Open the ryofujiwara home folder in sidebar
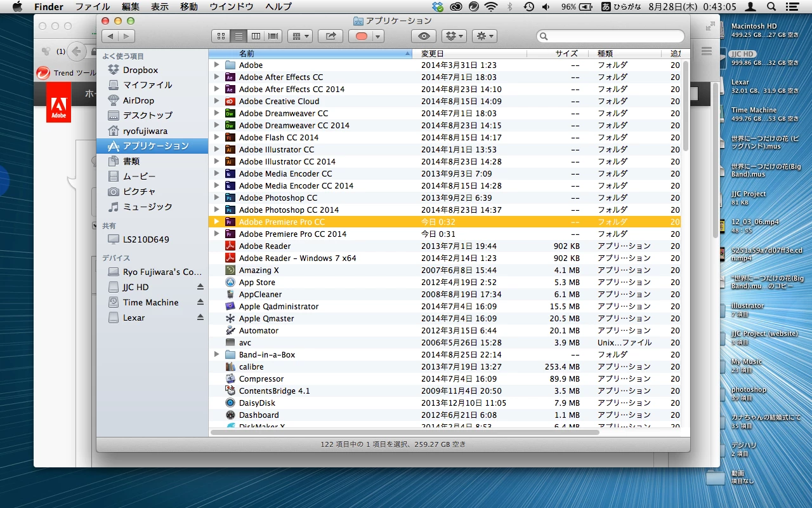 click(145, 131)
